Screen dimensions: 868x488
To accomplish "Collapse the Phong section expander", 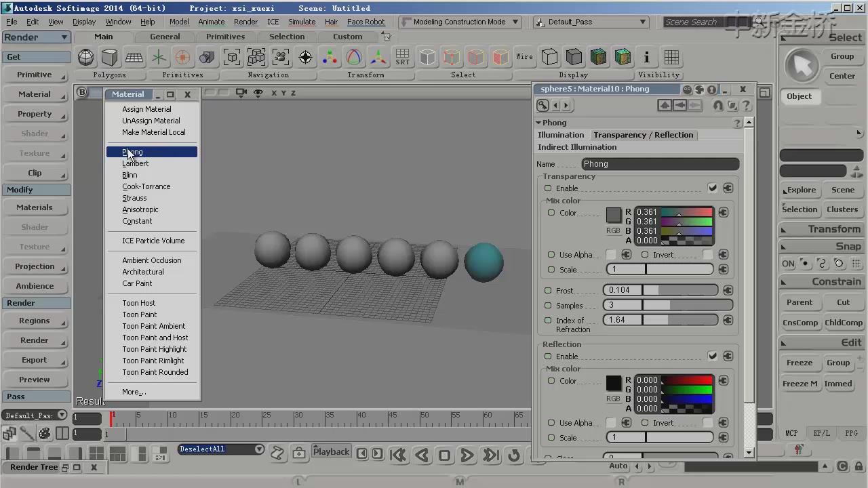I will coord(538,123).
